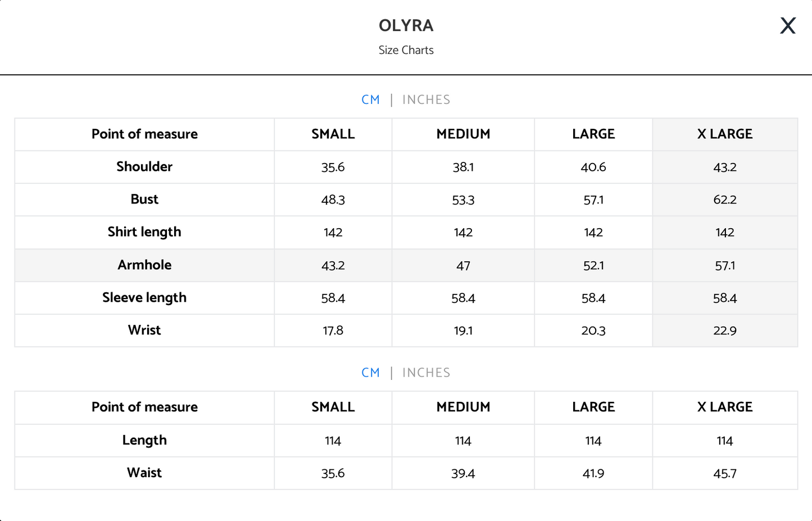
Task: Click the Waist value 45.7 cell
Action: coord(725,473)
